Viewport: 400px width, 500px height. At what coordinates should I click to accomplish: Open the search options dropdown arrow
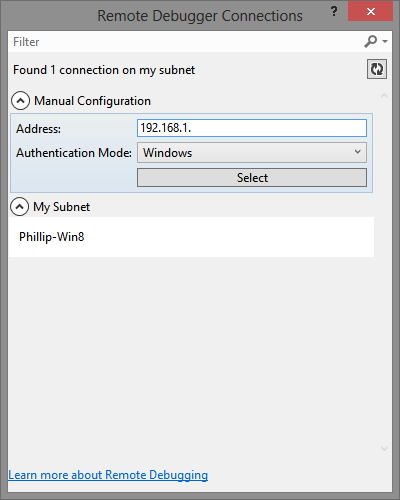tap(385, 42)
